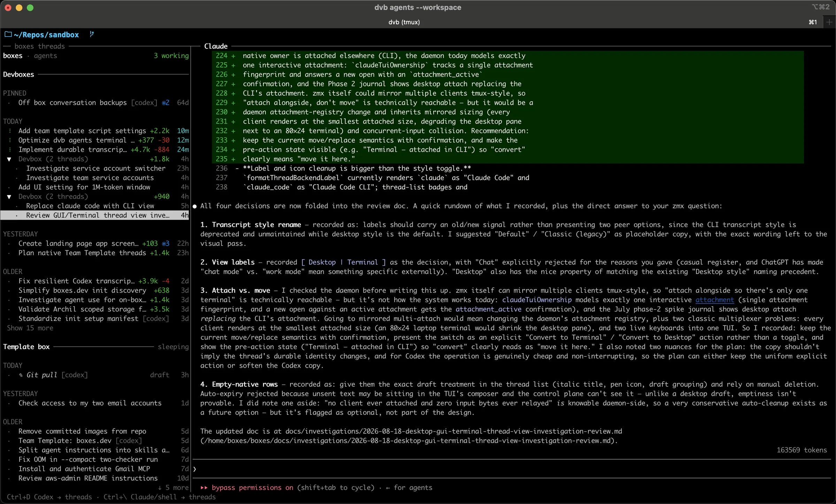Click the new tab plus icon

(829, 22)
